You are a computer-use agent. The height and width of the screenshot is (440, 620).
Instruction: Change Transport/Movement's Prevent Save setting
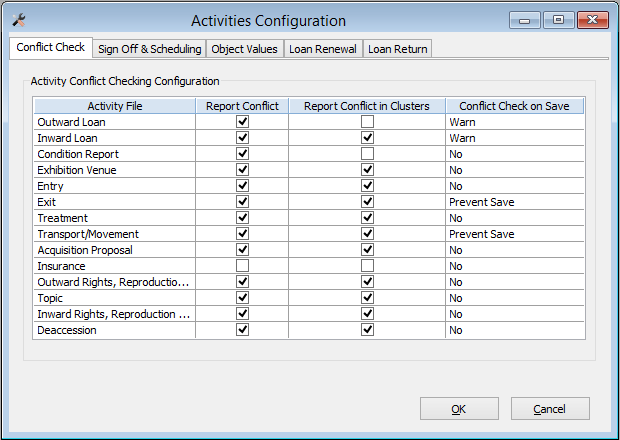(x=515, y=234)
